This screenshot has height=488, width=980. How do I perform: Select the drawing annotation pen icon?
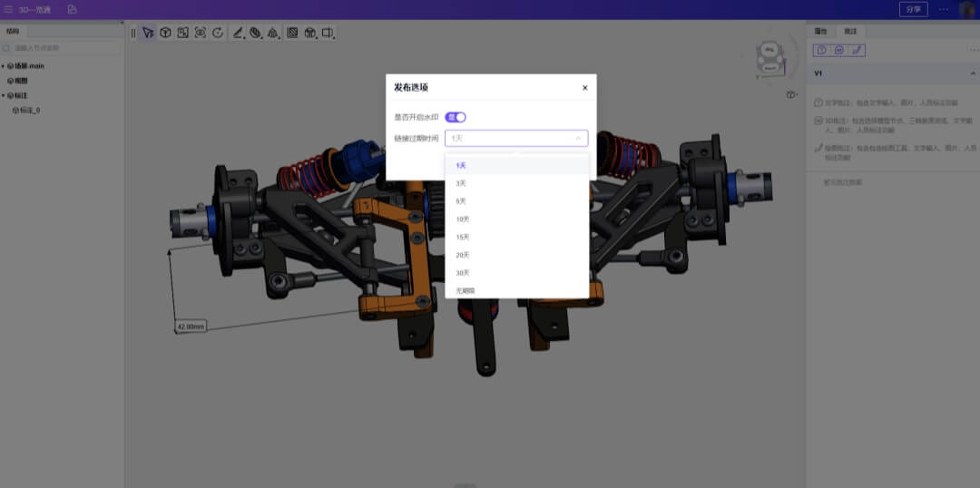857,50
